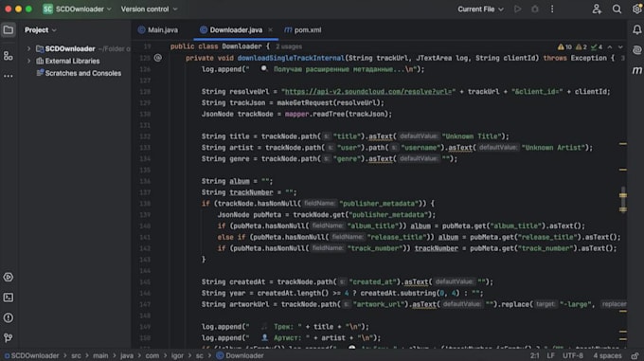This screenshot has height=361, width=644.
Task: Click gutter annotation icon on line 125
Action: pyautogui.click(x=158, y=58)
